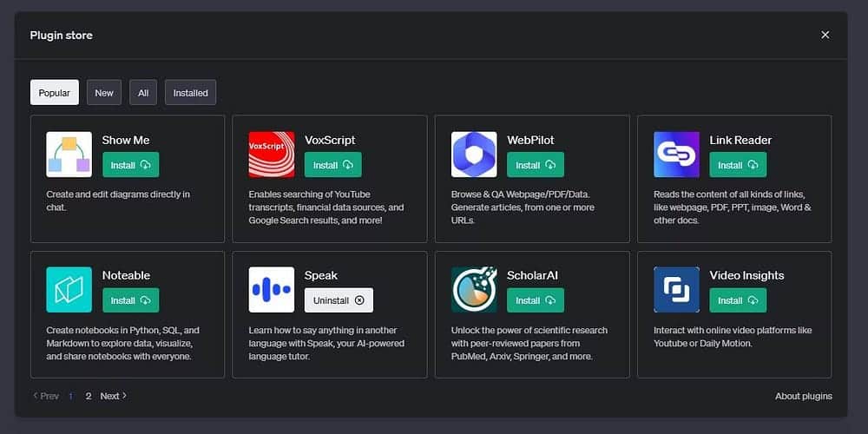Show the All plugins tab
The image size is (868, 434).
(x=143, y=93)
